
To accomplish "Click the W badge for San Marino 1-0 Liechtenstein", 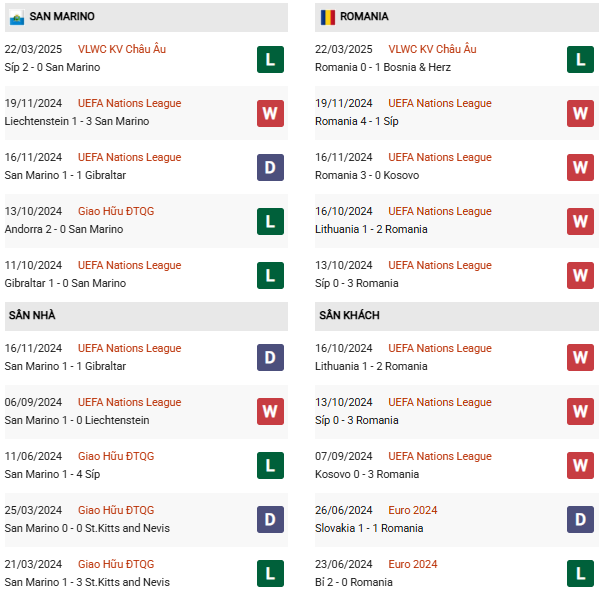I will click(x=270, y=411).
